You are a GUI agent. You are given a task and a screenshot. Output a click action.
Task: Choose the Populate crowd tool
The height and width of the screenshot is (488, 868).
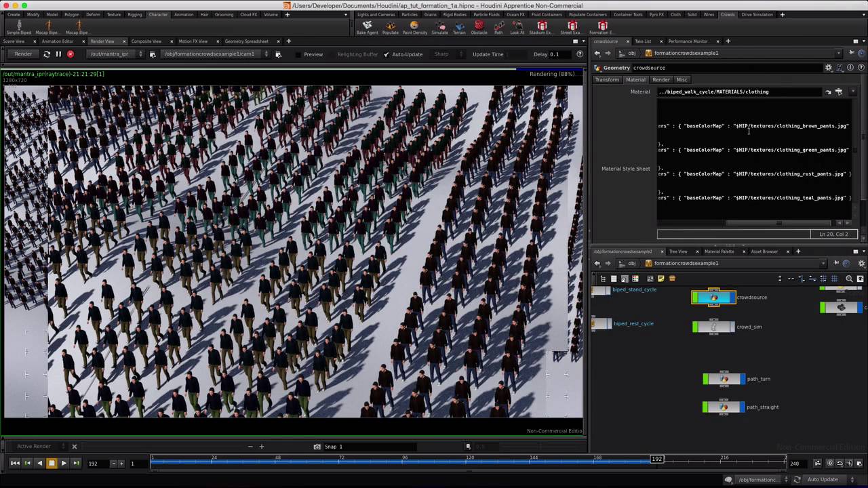[390, 27]
